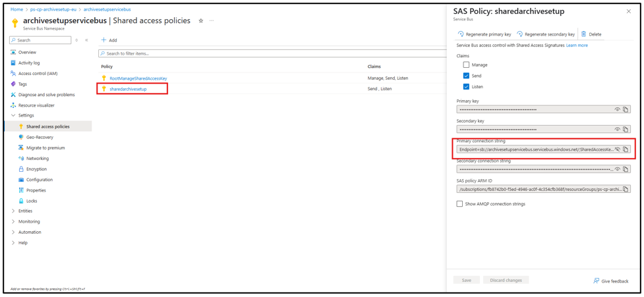
Task: Copy the Primary key value
Action: coord(626,109)
